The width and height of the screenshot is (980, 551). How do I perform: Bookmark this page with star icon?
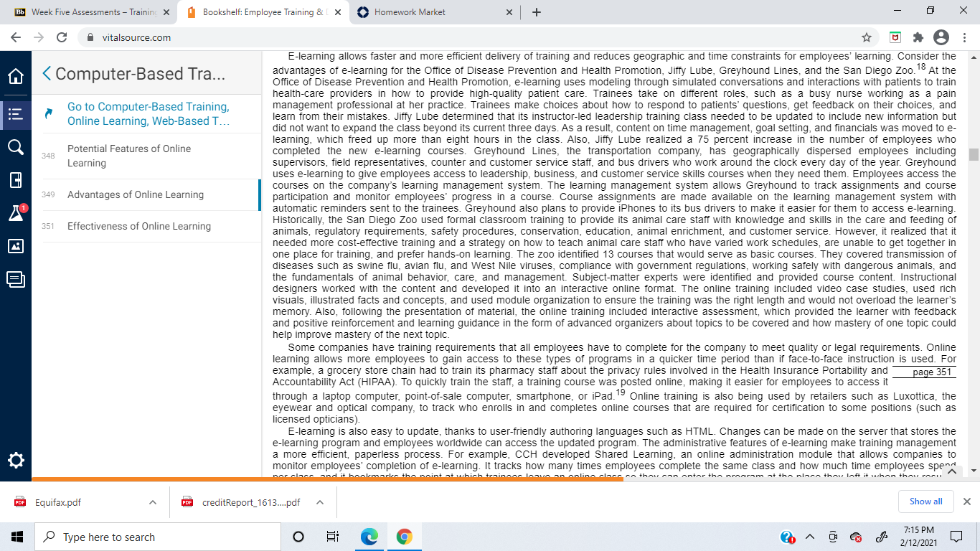tap(867, 37)
